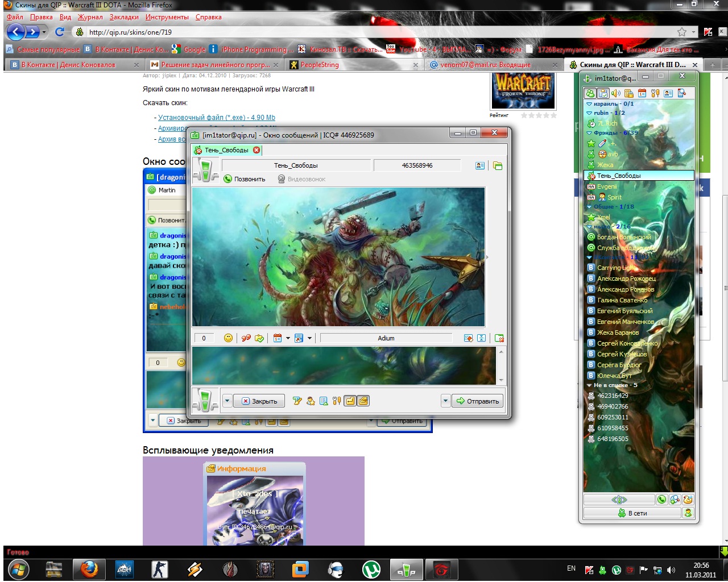The height and width of the screenshot is (582, 728).
Task: Open the wrench settings icon in the message window
Action: tap(337, 401)
